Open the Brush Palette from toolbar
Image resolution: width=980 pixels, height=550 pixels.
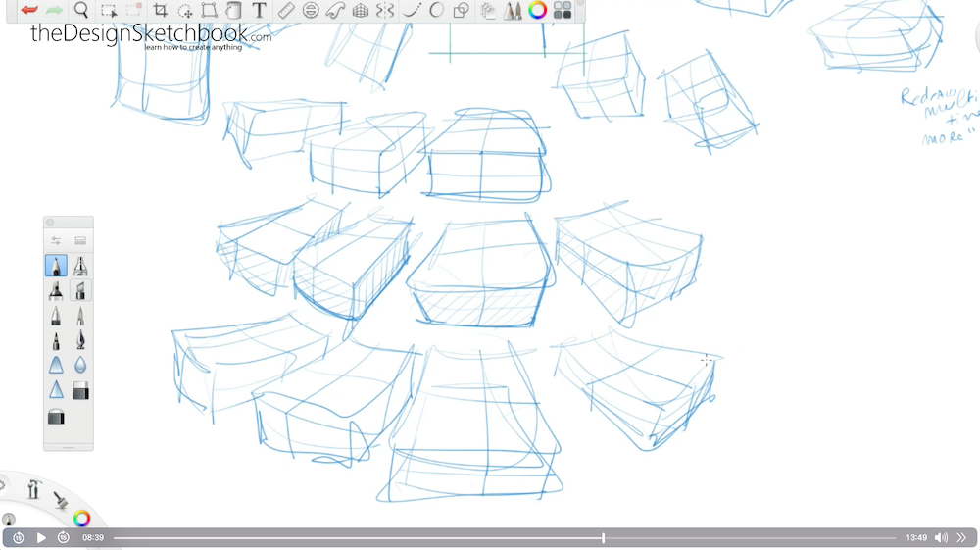pyautogui.click(x=514, y=10)
